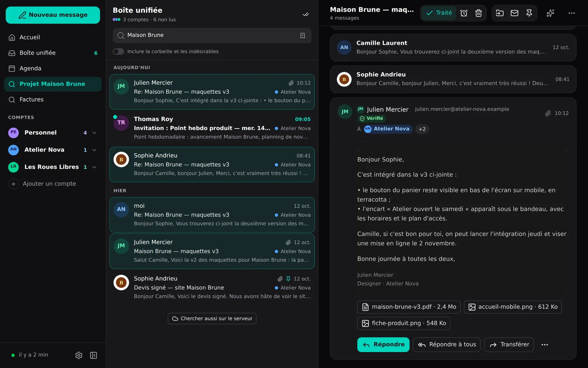Viewport: 588px width, 368px height.
Task: Select the Projet Maison Brune saved search
Action: point(53,84)
